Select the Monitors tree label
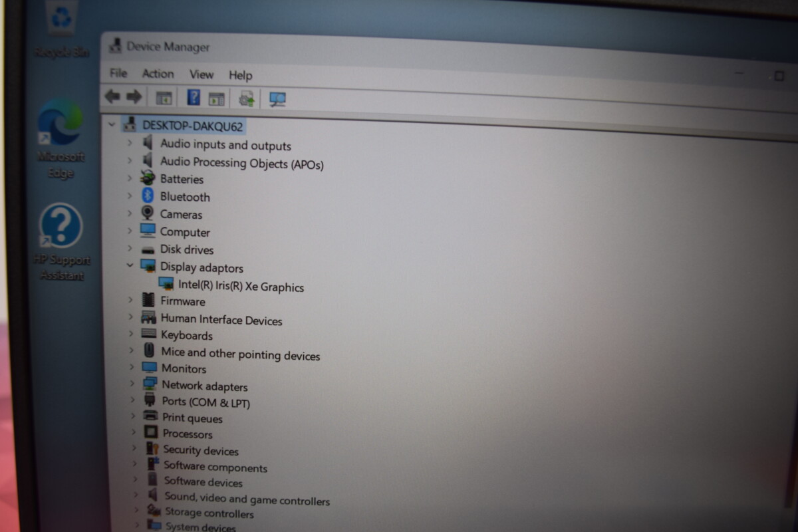This screenshot has height=532, width=798. coord(184,368)
